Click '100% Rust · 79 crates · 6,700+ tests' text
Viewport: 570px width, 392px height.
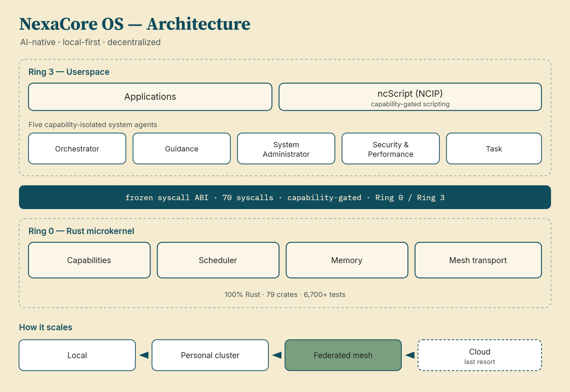pyautogui.click(x=285, y=295)
